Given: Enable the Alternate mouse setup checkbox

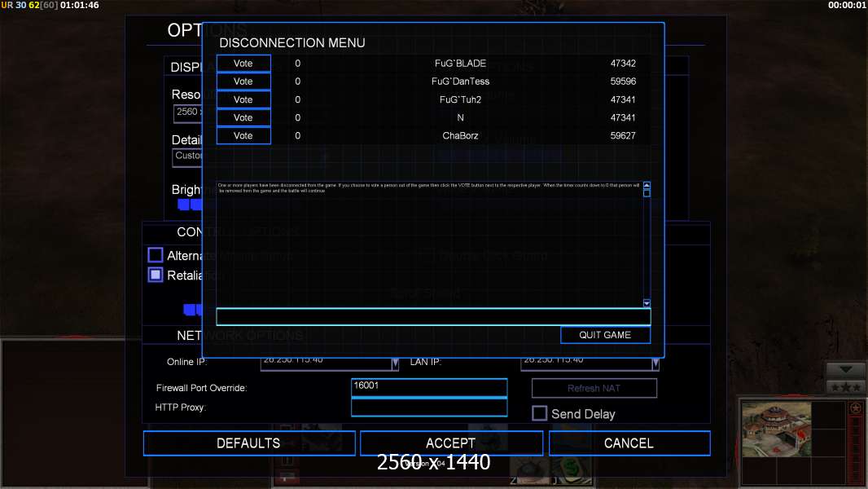Looking at the screenshot, I should coord(156,255).
